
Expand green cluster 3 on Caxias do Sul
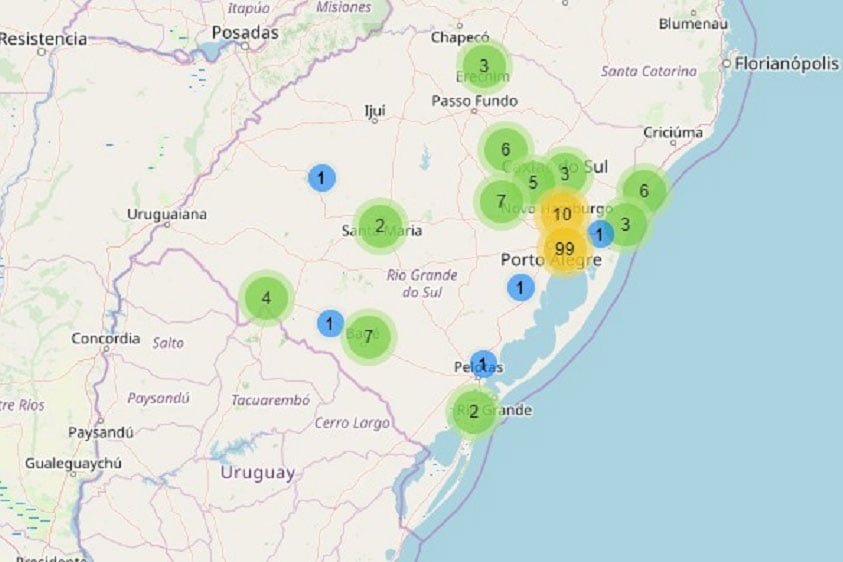[x=565, y=173]
